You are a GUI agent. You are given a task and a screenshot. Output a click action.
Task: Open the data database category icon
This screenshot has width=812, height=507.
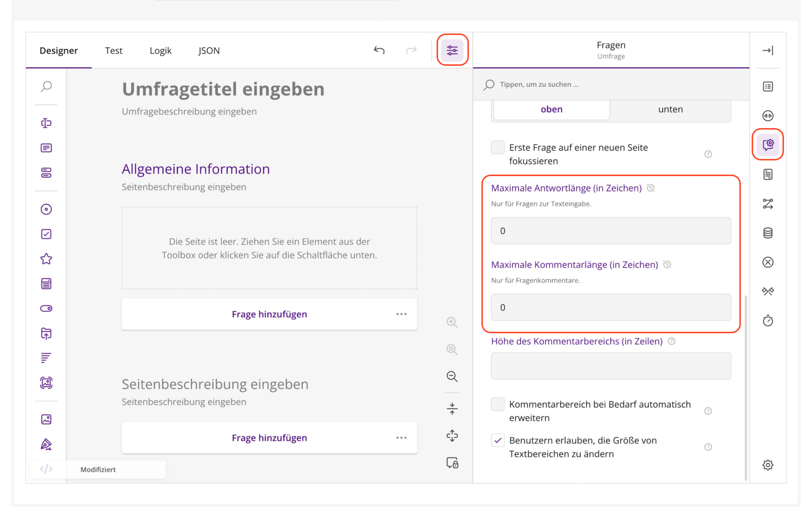click(768, 233)
